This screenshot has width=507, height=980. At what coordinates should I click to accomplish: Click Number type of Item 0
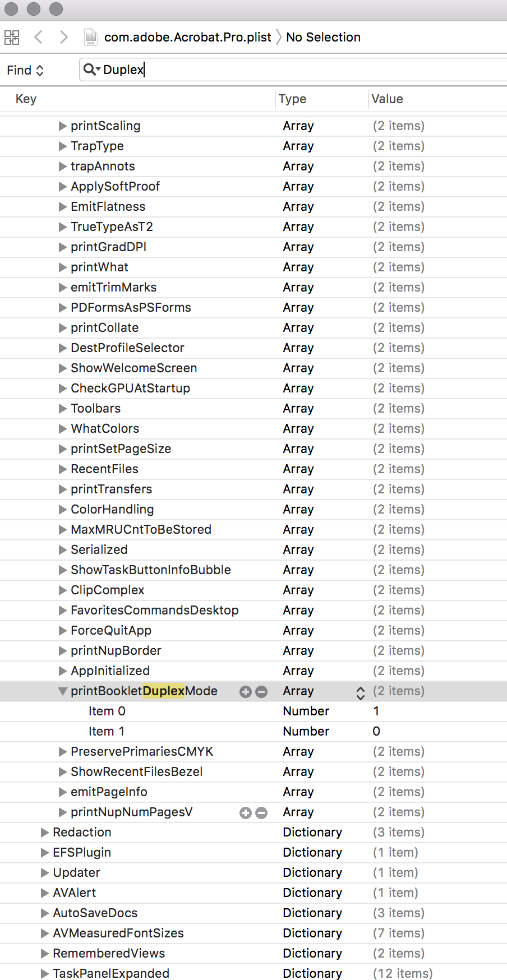306,711
